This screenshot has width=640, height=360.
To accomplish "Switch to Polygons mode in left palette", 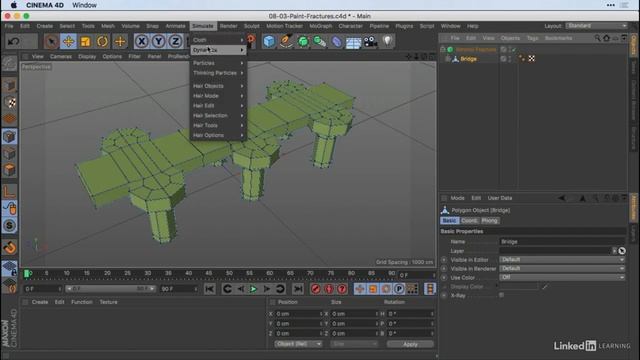I will [9, 170].
